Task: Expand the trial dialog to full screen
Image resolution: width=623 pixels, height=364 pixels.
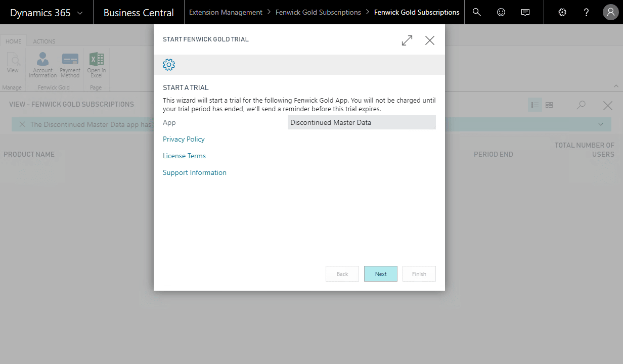Action: [407, 40]
